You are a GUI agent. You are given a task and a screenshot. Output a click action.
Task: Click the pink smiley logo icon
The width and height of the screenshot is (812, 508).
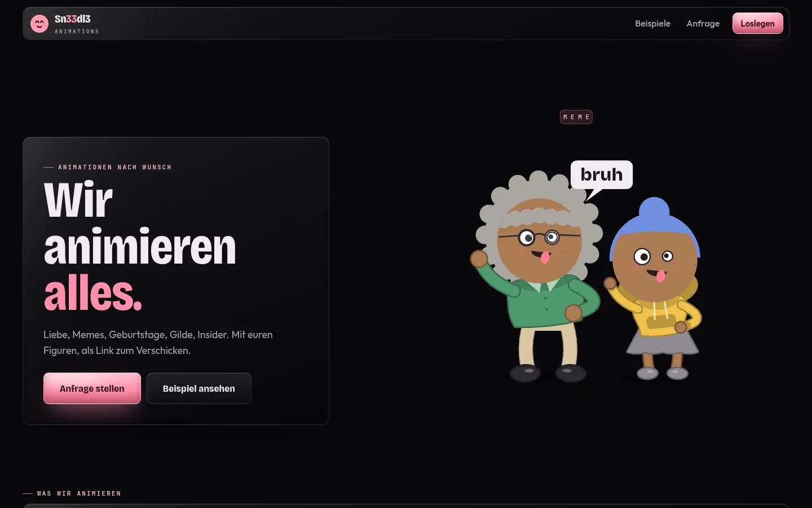click(39, 24)
